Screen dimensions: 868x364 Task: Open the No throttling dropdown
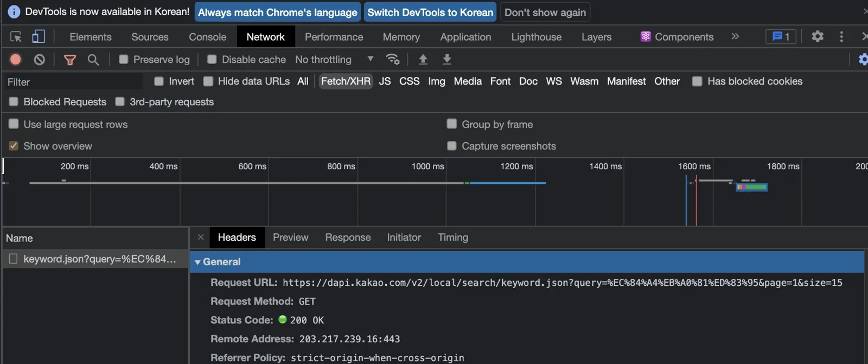[x=334, y=59]
